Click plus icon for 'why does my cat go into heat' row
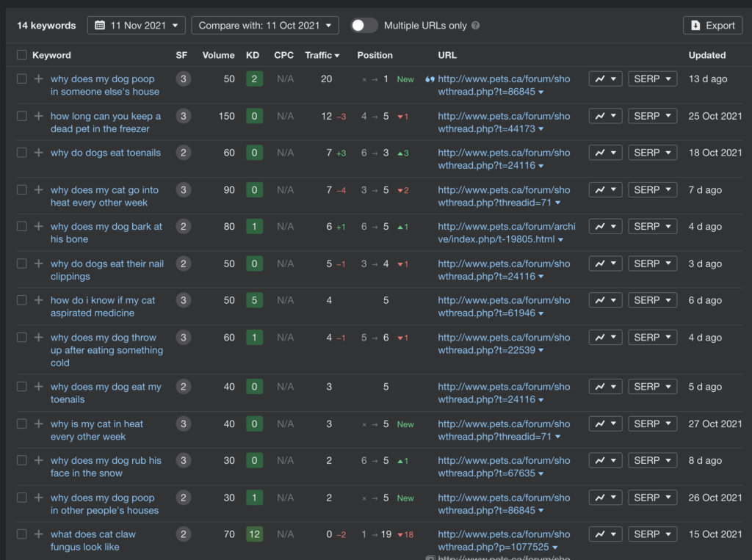Image resolution: width=752 pixels, height=560 pixels. click(38, 190)
